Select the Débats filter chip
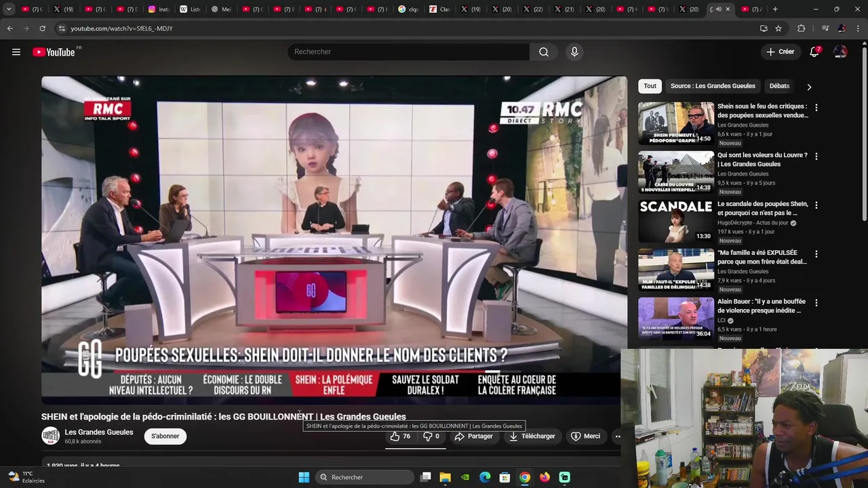The image size is (868, 488). tap(779, 86)
